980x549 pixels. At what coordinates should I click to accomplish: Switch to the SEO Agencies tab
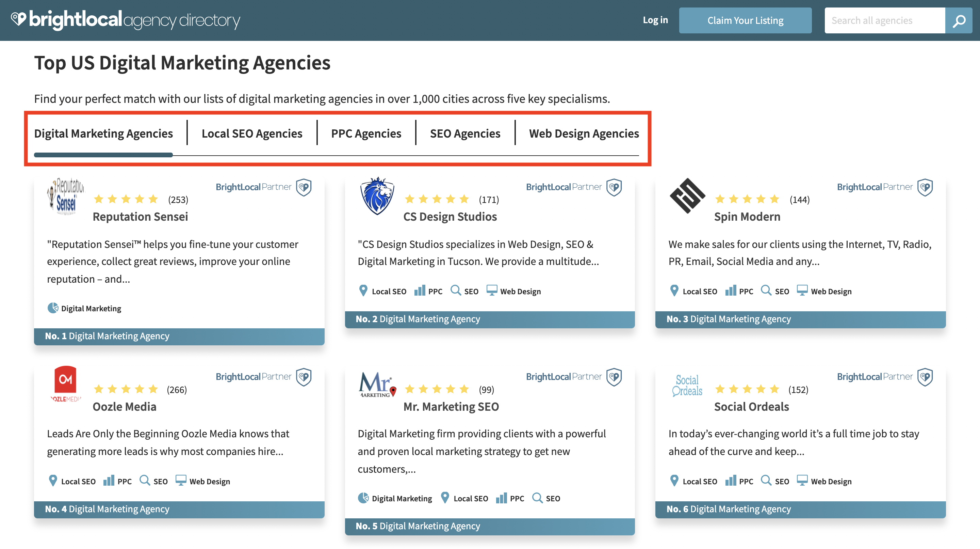click(x=465, y=134)
